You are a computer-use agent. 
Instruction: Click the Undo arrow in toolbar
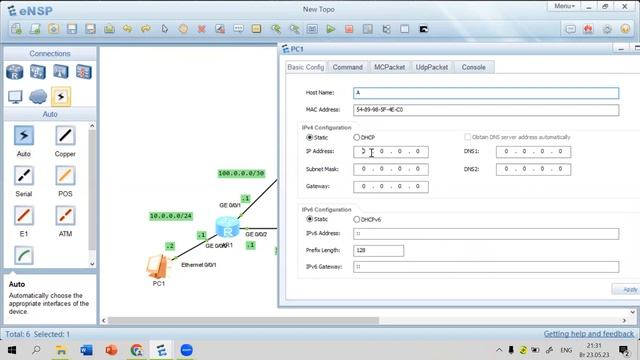[x=127, y=29]
